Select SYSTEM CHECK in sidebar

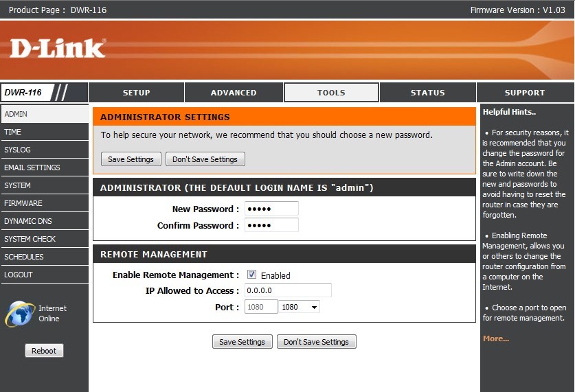tap(45, 239)
